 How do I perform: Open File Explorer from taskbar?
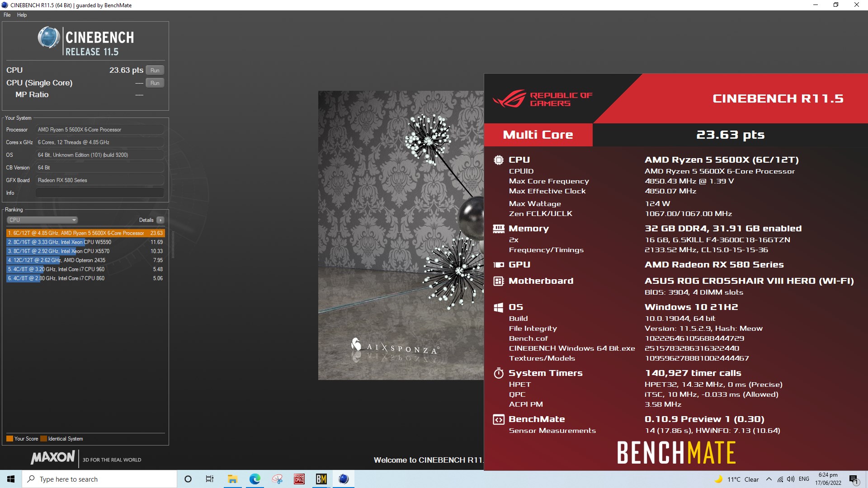(232, 479)
